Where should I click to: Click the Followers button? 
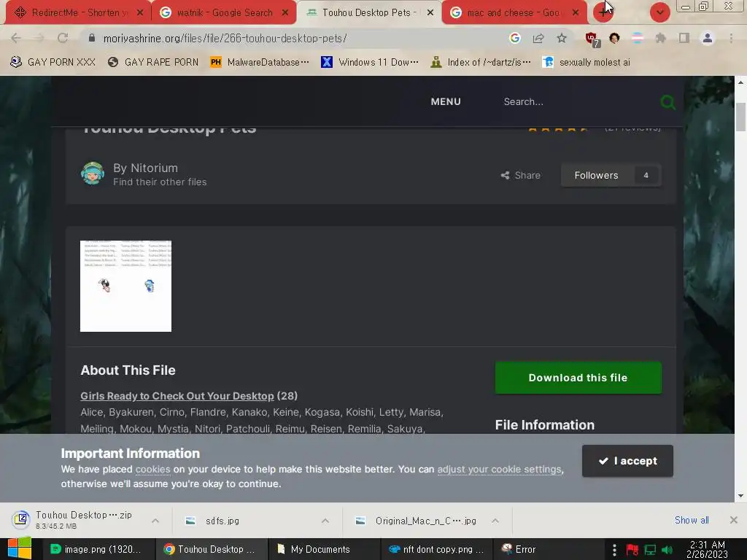(611, 175)
